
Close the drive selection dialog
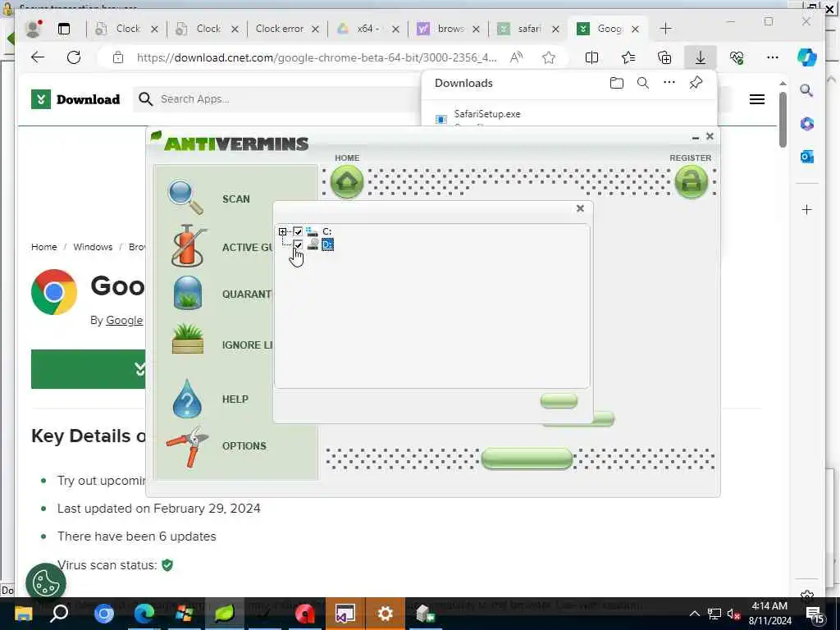pos(580,208)
